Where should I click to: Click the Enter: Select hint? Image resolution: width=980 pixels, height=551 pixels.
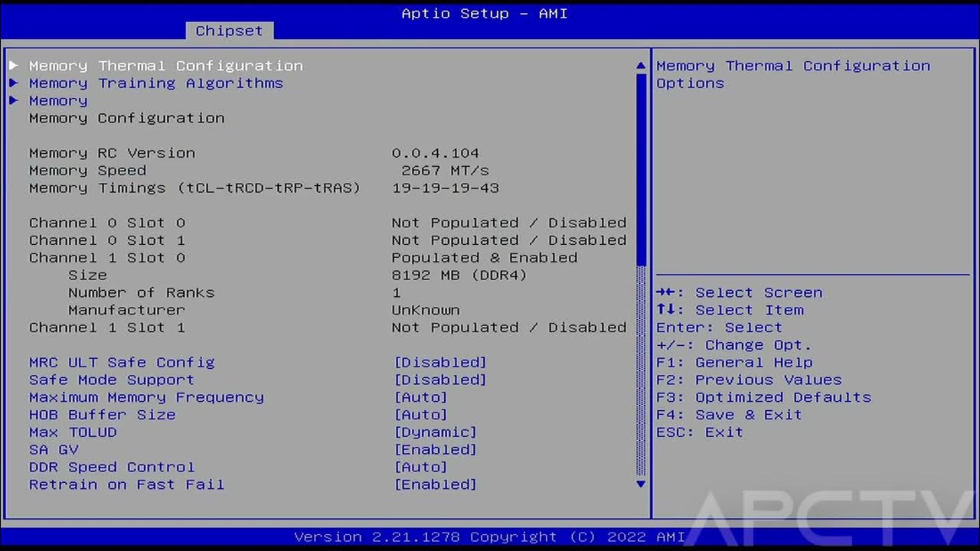point(720,328)
